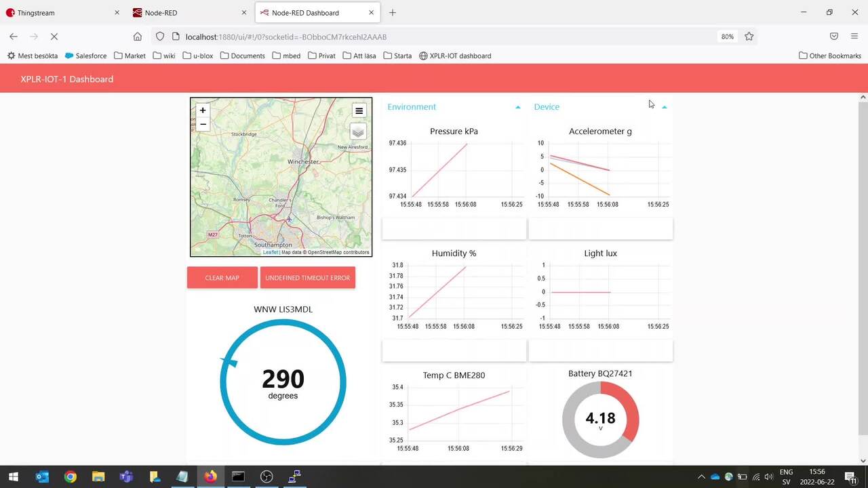Bookmark this page with the star icon

(749, 37)
